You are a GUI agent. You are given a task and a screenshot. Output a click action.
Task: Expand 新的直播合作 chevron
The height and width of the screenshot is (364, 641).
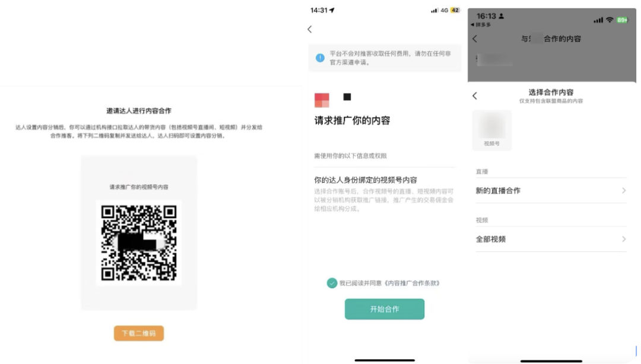(x=624, y=190)
